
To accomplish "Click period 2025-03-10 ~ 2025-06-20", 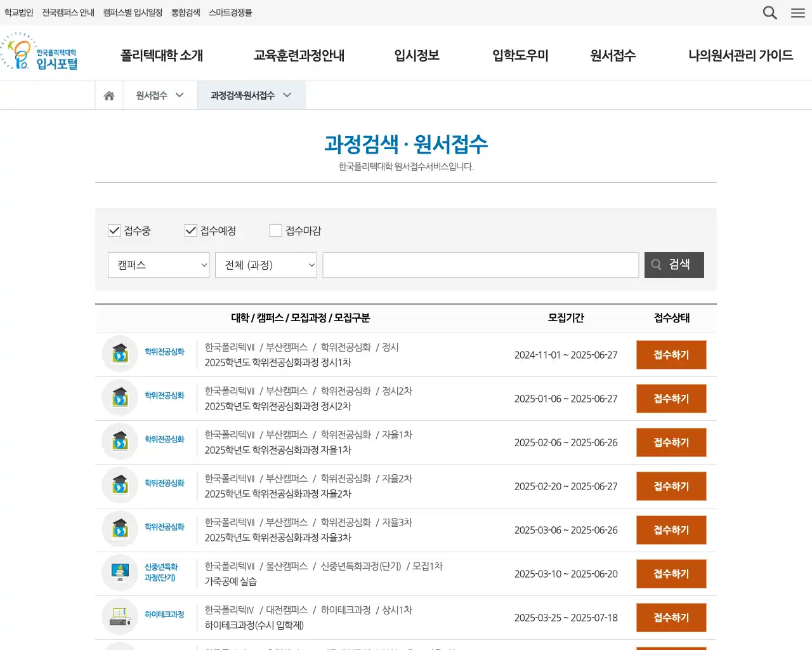I will coord(566,574).
